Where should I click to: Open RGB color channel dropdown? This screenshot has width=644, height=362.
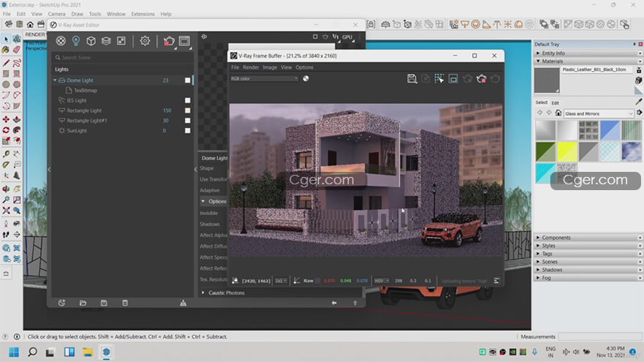[264, 78]
